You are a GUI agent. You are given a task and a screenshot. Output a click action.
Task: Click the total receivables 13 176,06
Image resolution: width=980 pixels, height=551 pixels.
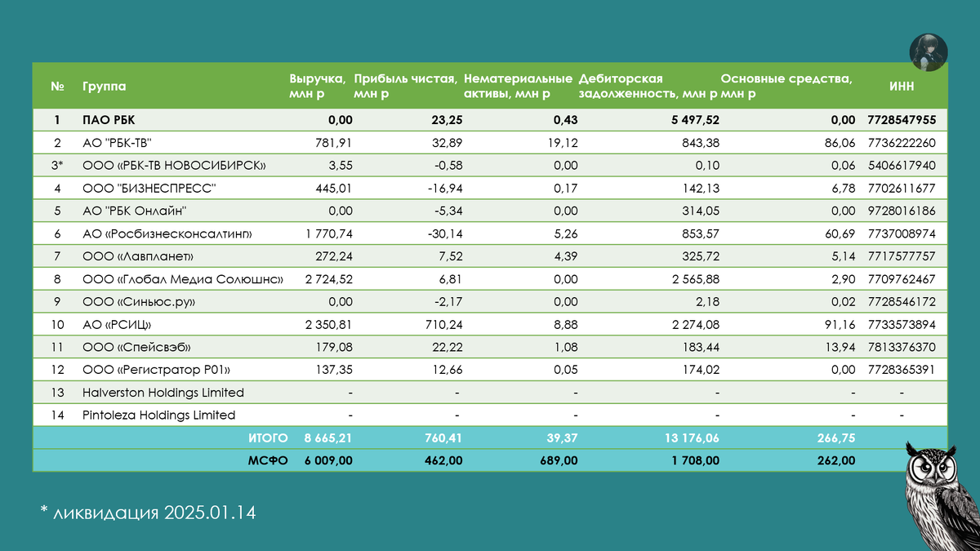point(691,438)
